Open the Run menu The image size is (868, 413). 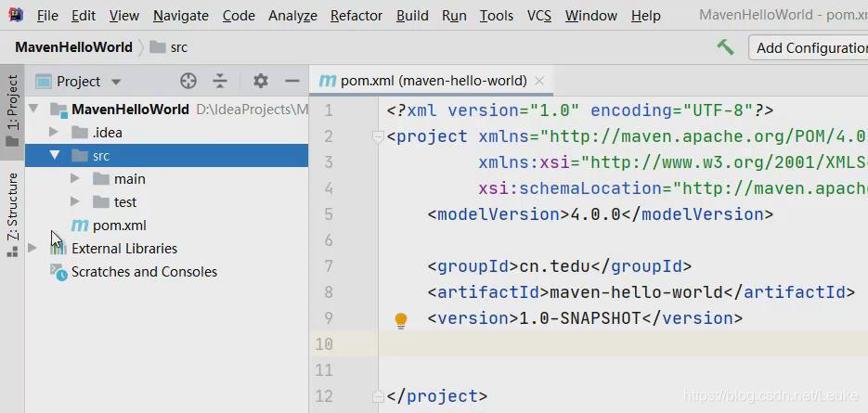(x=454, y=16)
